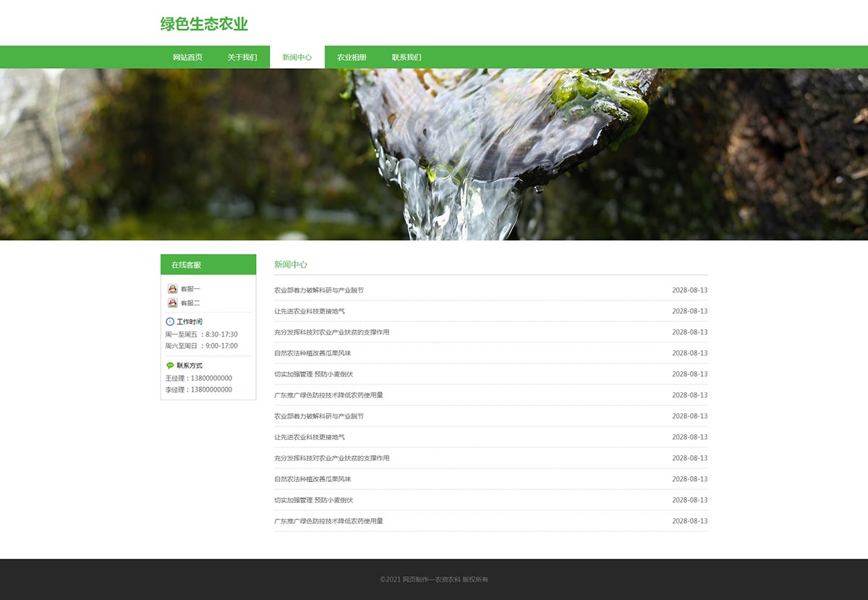Navigate to 联系我们 in the menu
The height and width of the screenshot is (600, 868).
407,57
